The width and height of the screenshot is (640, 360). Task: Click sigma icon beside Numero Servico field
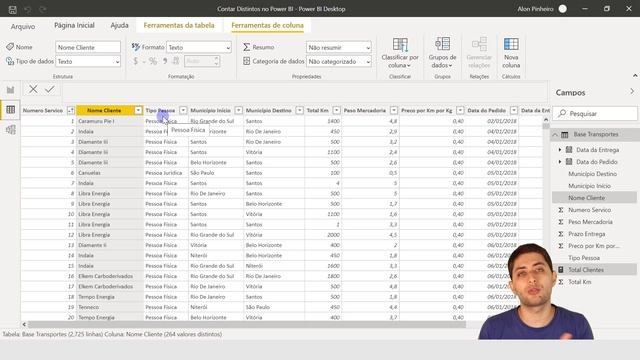pos(561,210)
